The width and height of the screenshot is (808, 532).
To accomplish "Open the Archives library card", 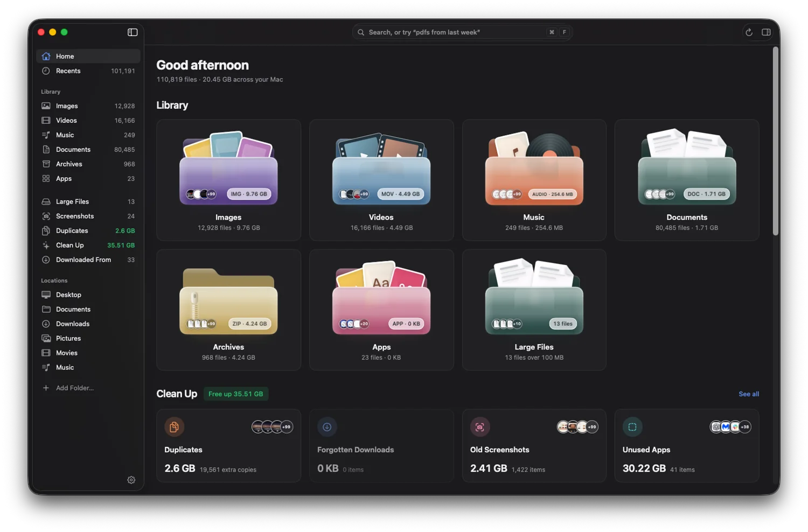I will [228, 310].
